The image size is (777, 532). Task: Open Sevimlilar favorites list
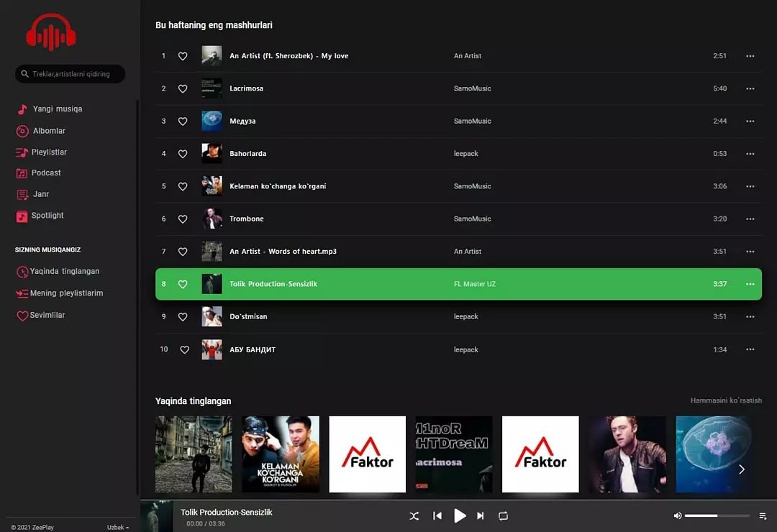(47, 316)
